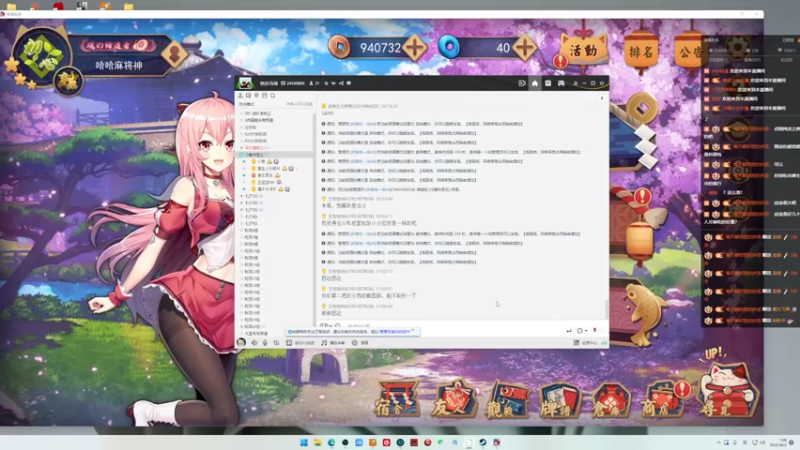Click the music note accompaniment button
800x450 pixels.
click(333, 343)
